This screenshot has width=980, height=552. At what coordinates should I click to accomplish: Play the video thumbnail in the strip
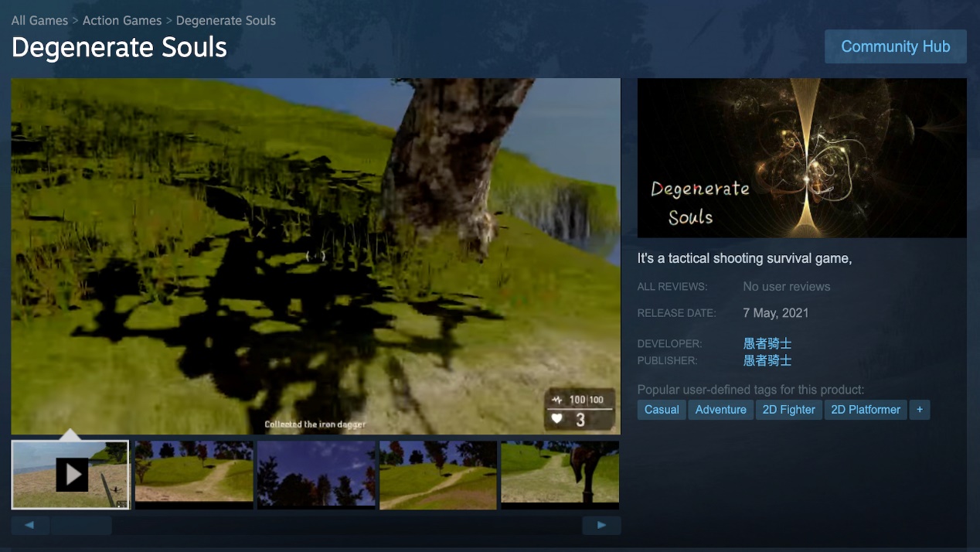[x=70, y=475]
